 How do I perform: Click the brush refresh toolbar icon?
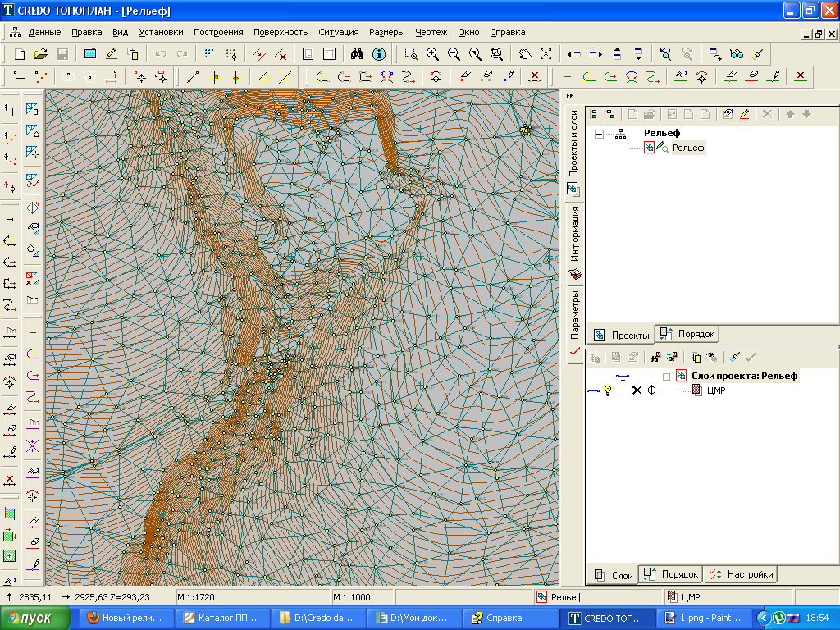[757, 53]
